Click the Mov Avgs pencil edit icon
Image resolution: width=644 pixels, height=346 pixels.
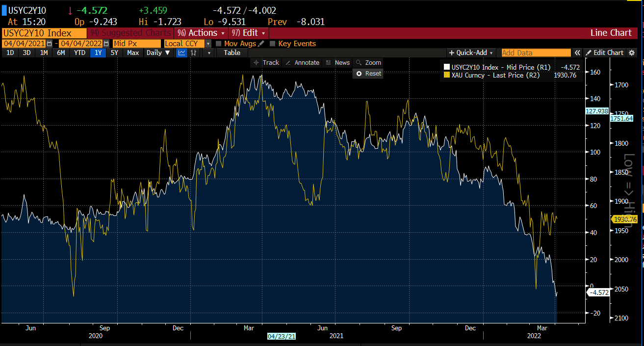(261, 44)
